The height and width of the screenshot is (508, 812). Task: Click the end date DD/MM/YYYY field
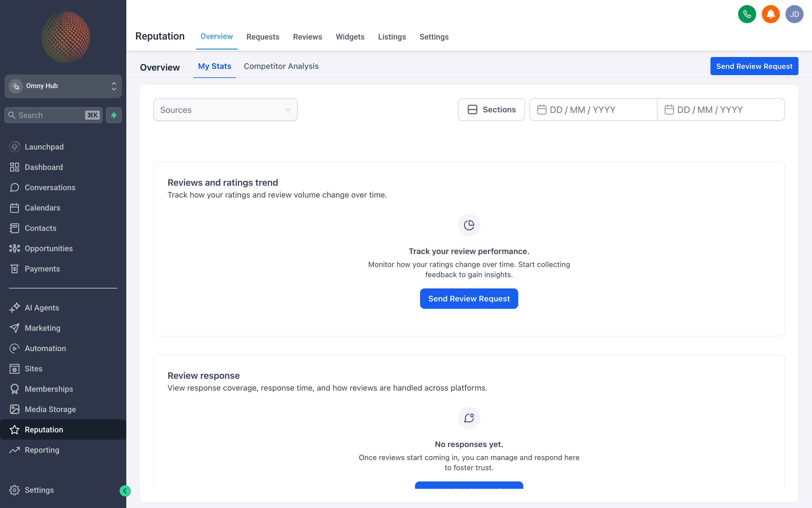click(720, 110)
